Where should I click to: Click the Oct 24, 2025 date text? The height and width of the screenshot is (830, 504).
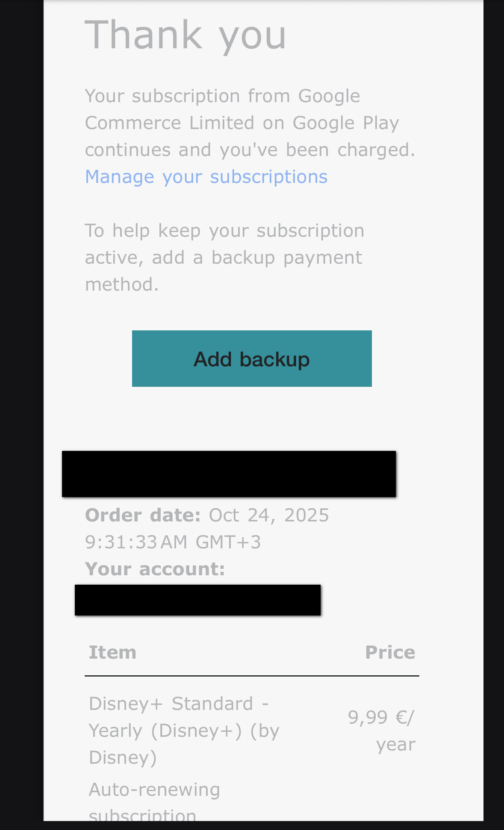tap(269, 515)
